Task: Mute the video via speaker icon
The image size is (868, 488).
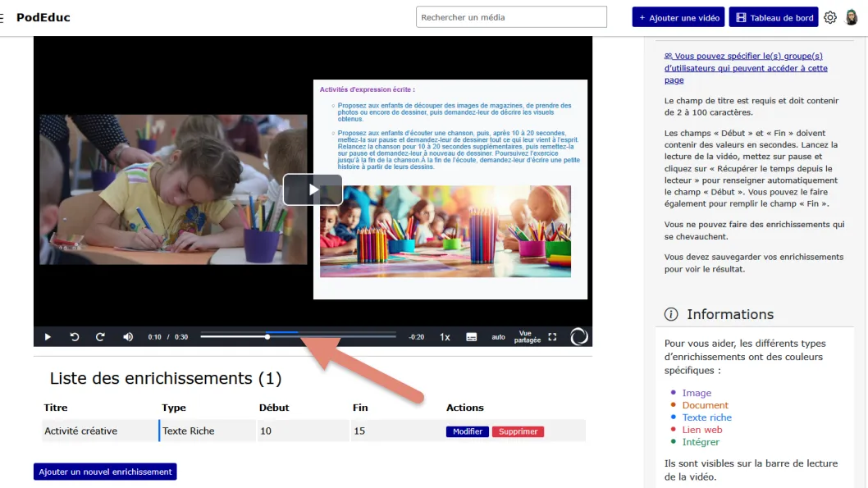Action: click(128, 337)
